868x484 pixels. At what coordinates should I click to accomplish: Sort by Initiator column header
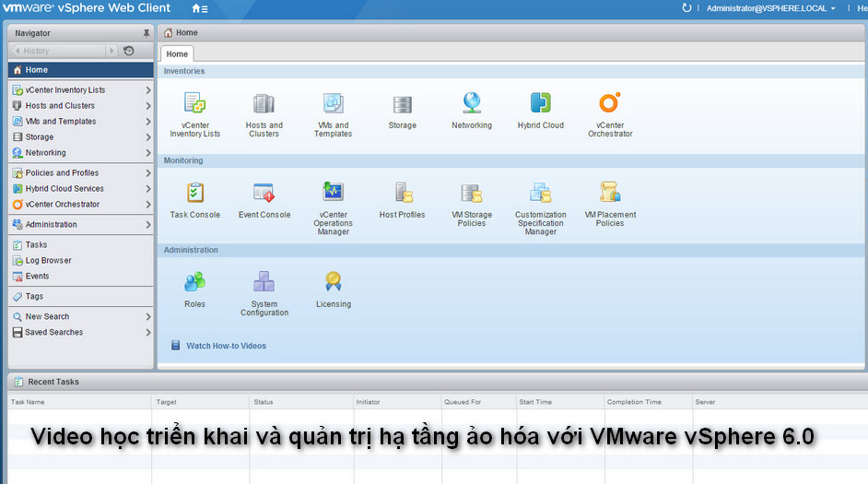369,402
